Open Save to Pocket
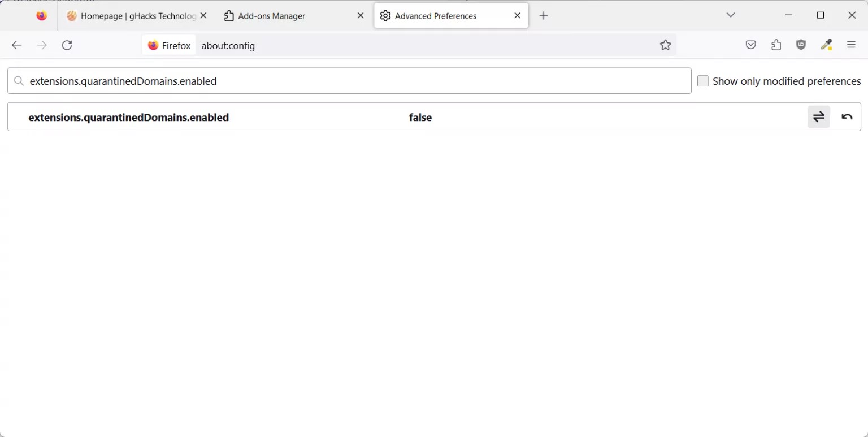868x437 pixels. (x=750, y=45)
